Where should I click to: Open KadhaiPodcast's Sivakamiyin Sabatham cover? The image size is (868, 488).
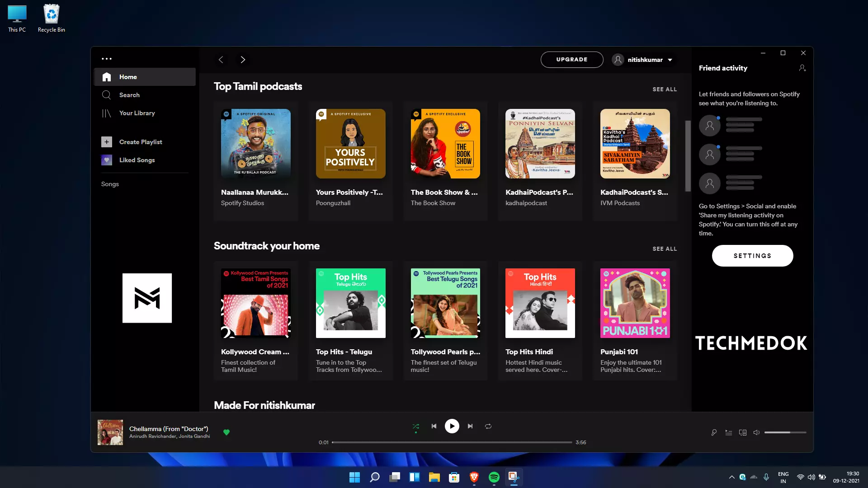635,144
